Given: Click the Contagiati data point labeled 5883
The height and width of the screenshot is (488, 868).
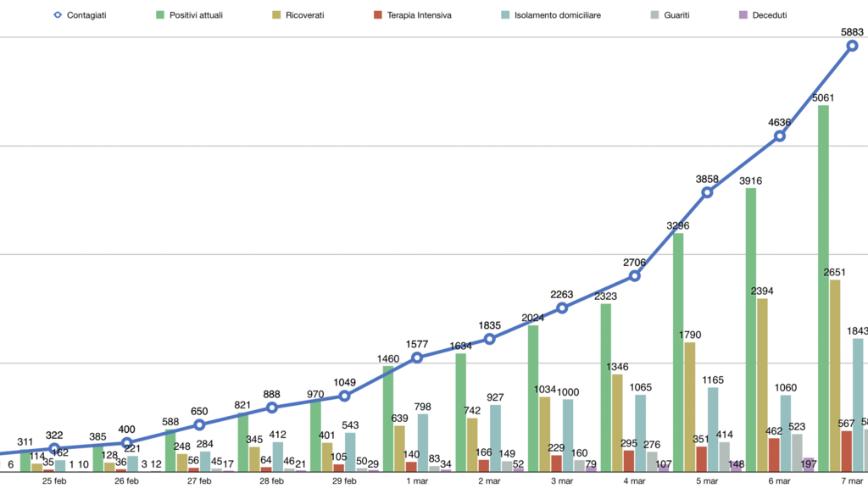Looking at the screenshot, I should coord(852,47).
